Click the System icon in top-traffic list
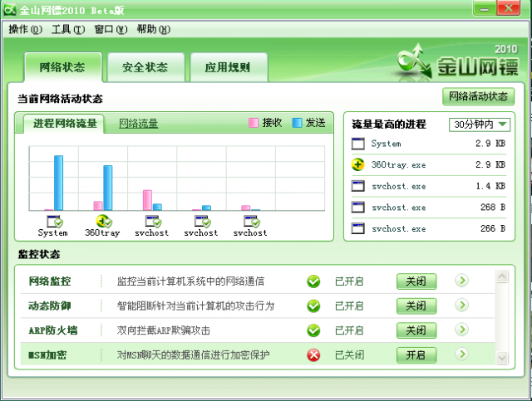The width and height of the screenshot is (532, 401). coord(358,144)
